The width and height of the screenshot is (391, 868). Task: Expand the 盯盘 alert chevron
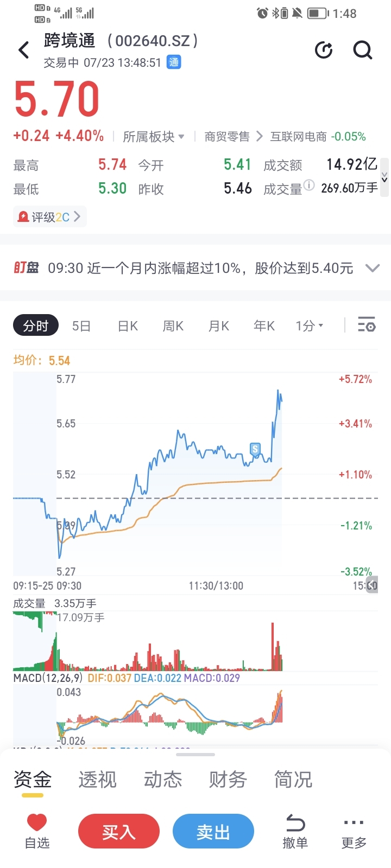click(373, 268)
